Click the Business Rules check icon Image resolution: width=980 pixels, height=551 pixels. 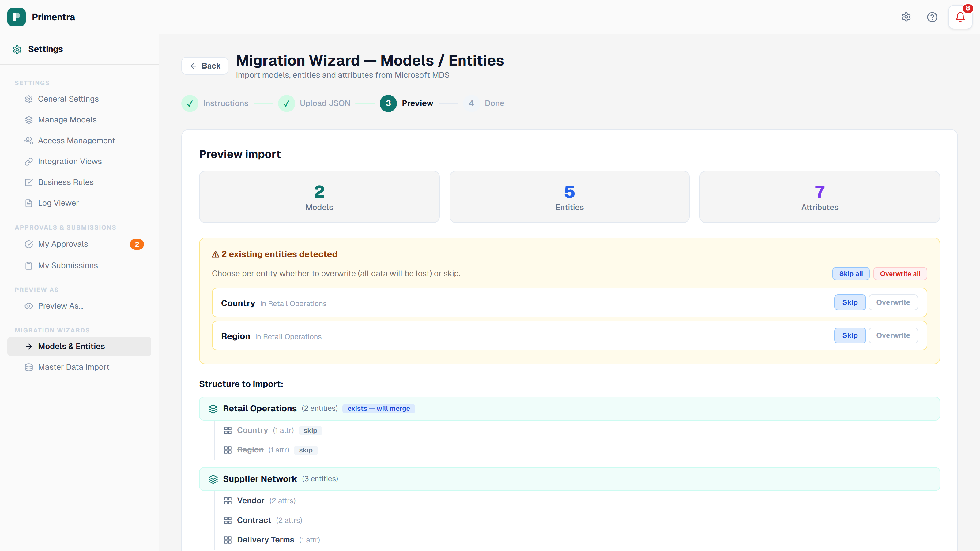click(29, 182)
